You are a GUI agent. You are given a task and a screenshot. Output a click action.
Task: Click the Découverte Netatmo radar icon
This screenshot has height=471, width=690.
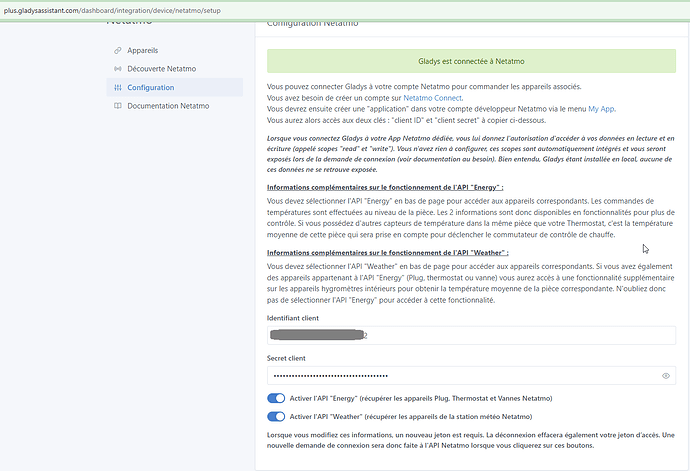click(118, 69)
